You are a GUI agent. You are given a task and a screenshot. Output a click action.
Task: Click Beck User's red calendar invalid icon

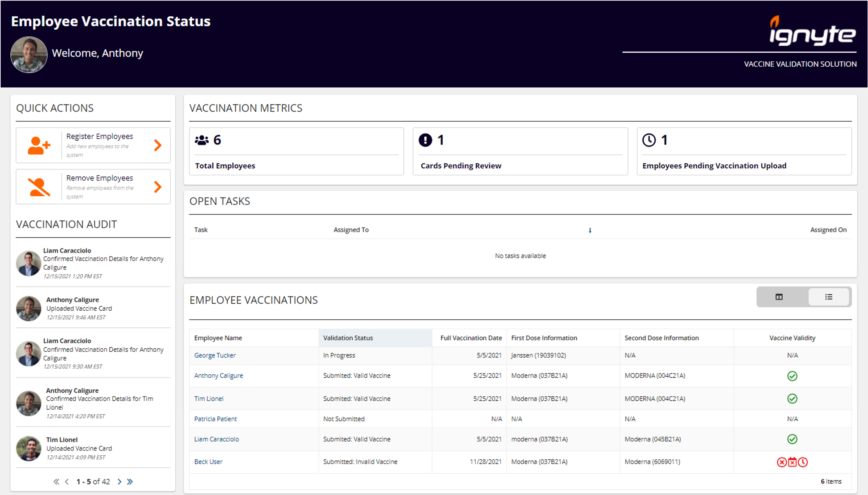[792, 462]
